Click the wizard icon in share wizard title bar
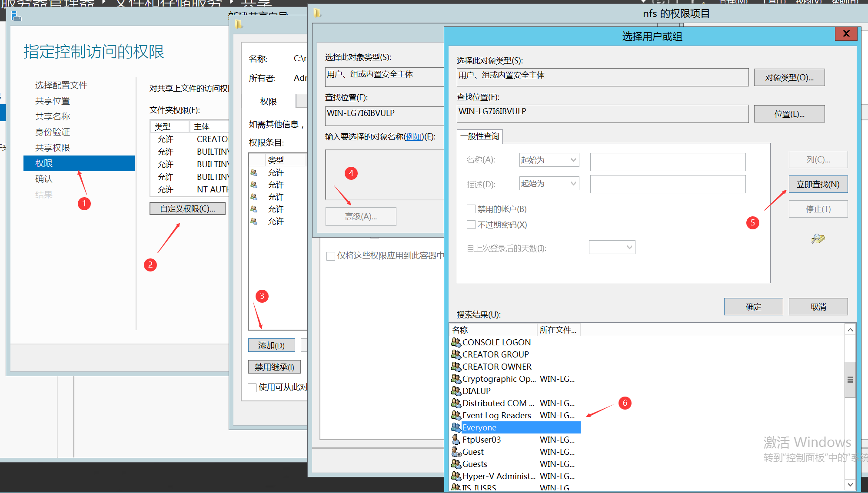 (17, 17)
